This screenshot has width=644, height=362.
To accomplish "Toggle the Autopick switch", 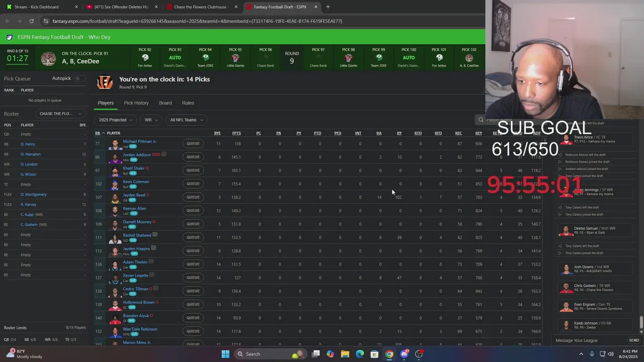I will (x=79, y=78).
